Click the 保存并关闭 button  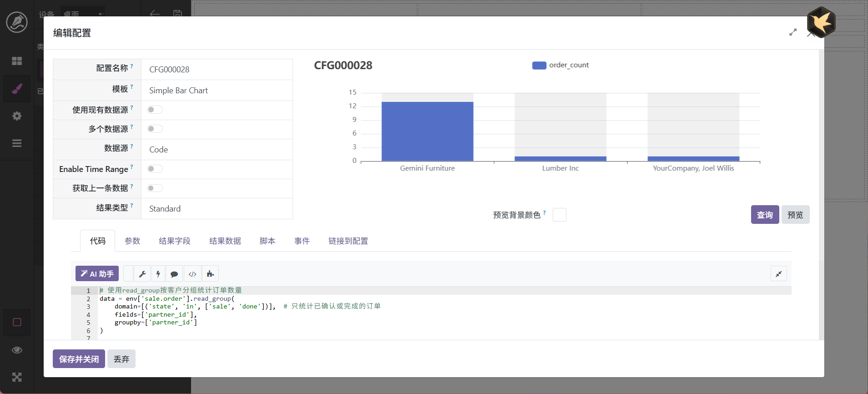tap(79, 359)
